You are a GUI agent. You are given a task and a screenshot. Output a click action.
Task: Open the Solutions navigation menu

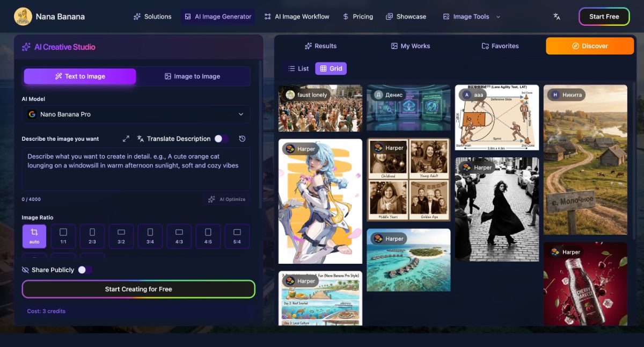point(152,17)
